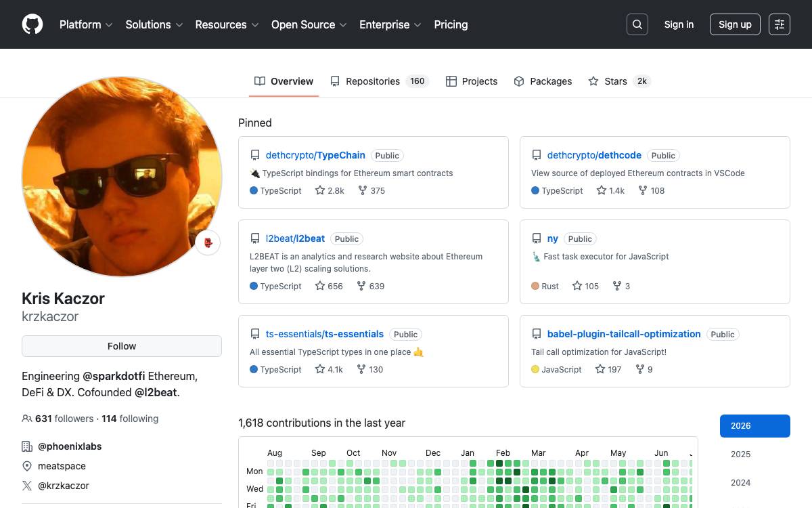Viewport: 812px width, 508px height.
Task: Open the @l2beat mention in bio
Action: 156,392
